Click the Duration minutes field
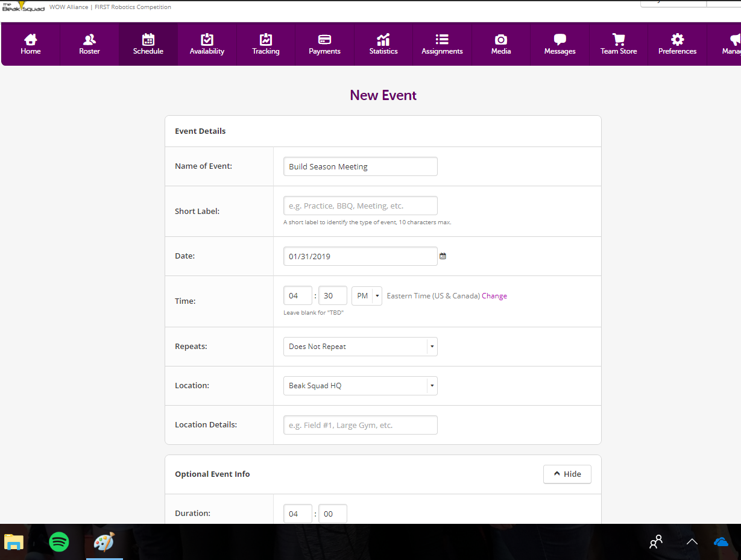The height and width of the screenshot is (560, 741). tap(333, 514)
